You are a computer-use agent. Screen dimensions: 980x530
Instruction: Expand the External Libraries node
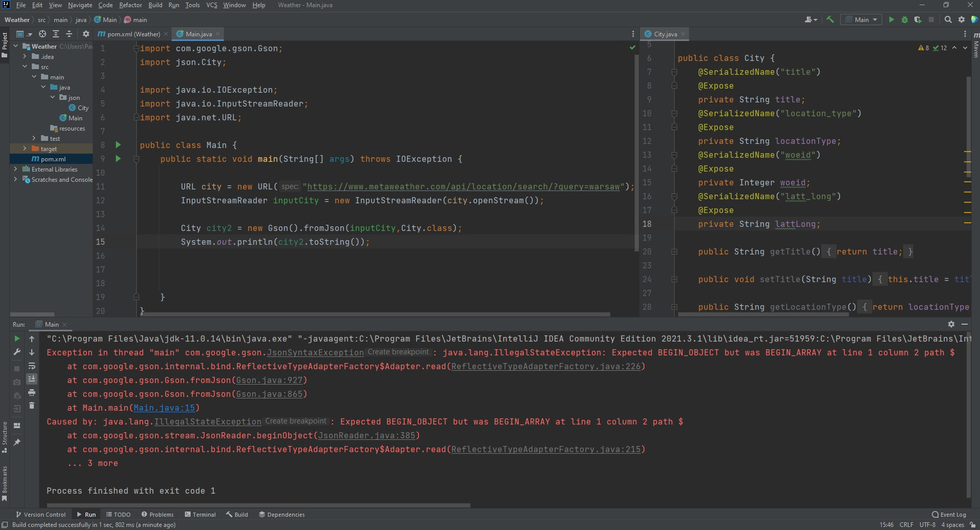[15, 169]
